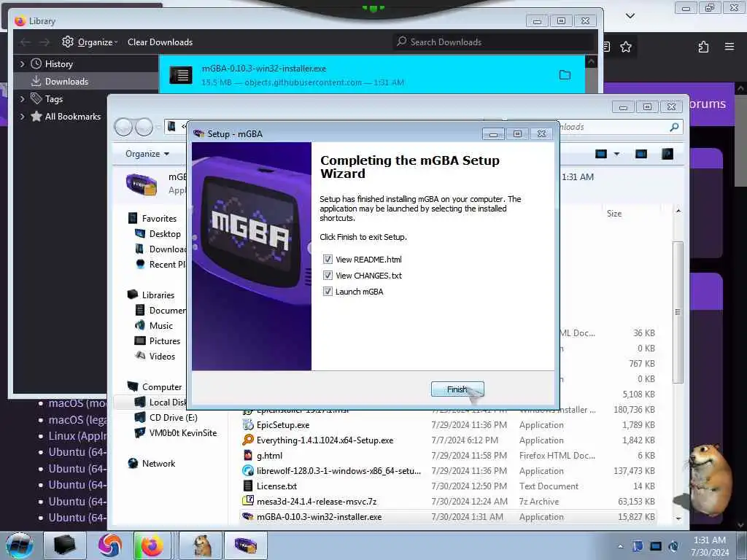Select Desktop in Explorer navigation pane
Image resolution: width=747 pixels, height=560 pixels.
165,234
